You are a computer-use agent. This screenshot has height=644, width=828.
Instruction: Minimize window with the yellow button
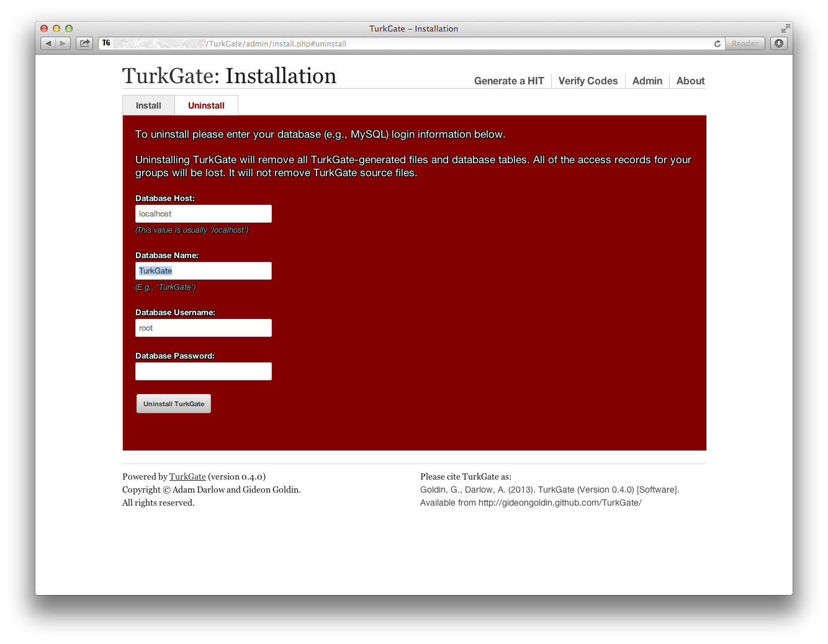click(56, 29)
